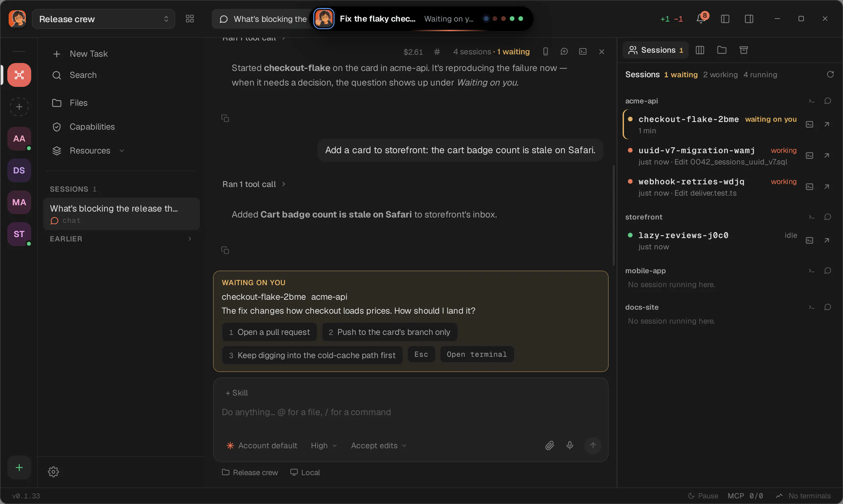The width and height of the screenshot is (843, 504).
Task: Switch to the archive tab in right panel
Action: tap(744, 50)
